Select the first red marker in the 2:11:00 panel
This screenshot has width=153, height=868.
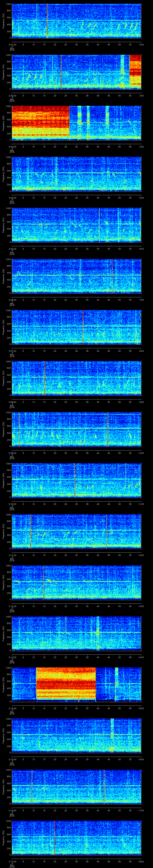pyautogui.click(x=31, y=531)
